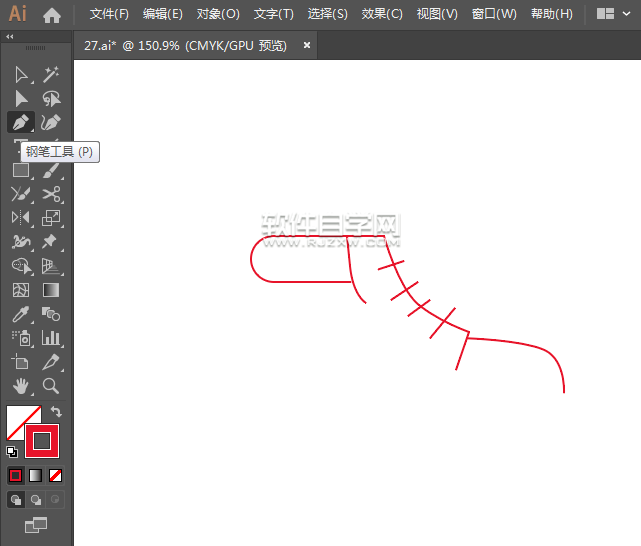
Task: Select the Gradient tool
Action: (51, 290)
